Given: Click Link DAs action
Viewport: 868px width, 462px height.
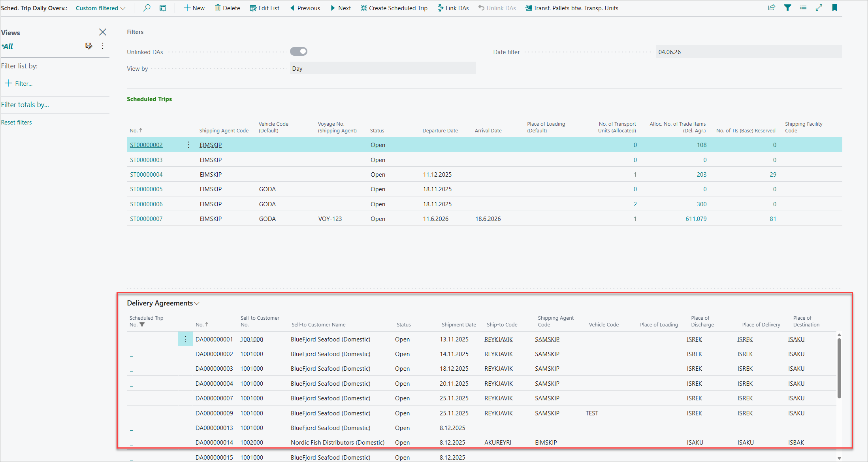Looking at the screenshot, I should [x=453, y=8].
